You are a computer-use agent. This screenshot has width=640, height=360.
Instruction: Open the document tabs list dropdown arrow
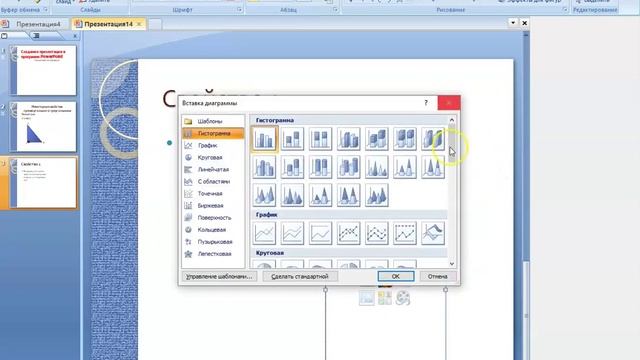513,23
